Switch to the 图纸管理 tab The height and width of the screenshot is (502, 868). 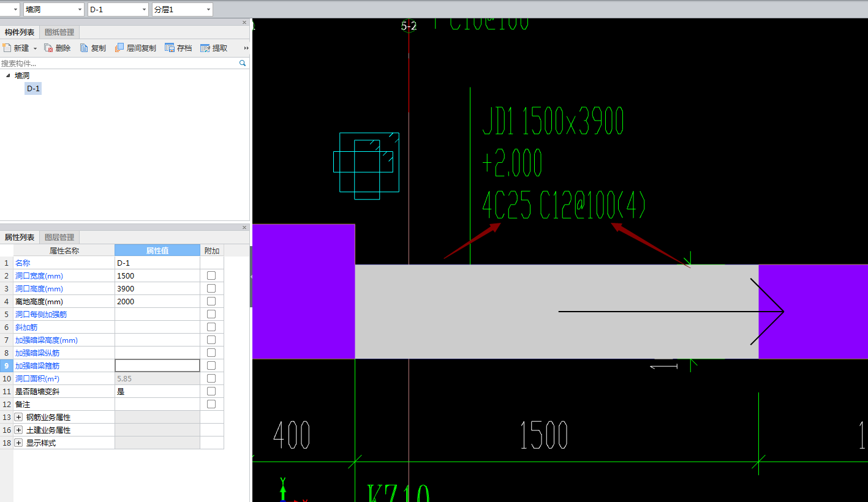[59, 32]
